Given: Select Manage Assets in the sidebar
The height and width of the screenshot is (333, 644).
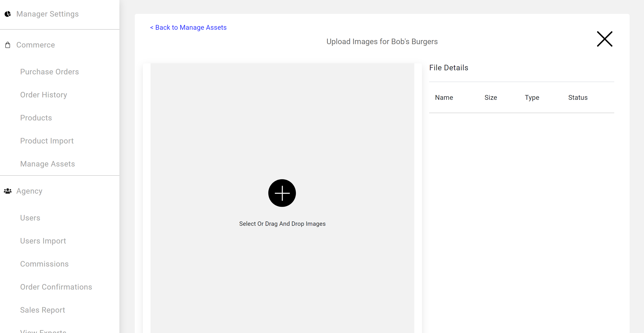Looking at the screenshot, I should pos(47,164).
